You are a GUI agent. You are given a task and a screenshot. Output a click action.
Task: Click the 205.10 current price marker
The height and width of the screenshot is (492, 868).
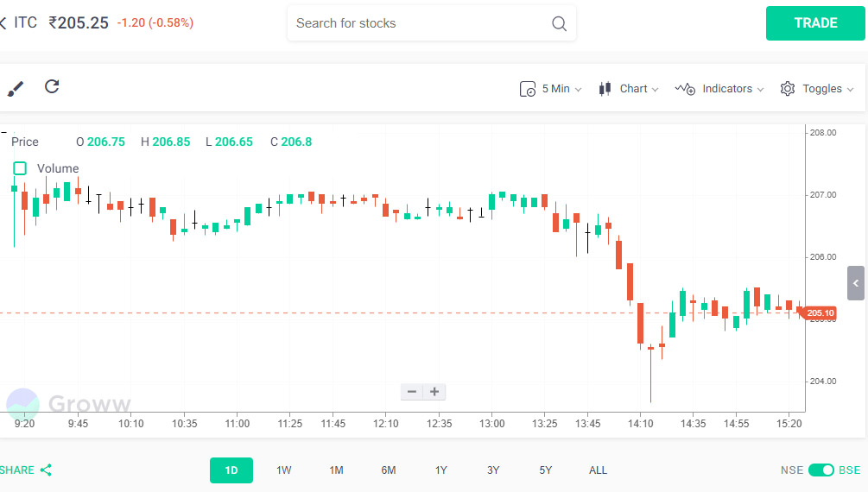(820, 313)
